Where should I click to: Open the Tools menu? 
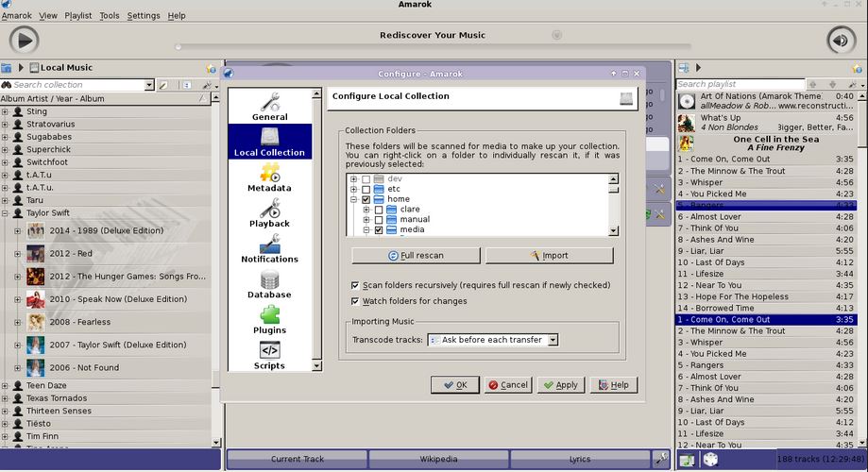[x=110, y=15]
